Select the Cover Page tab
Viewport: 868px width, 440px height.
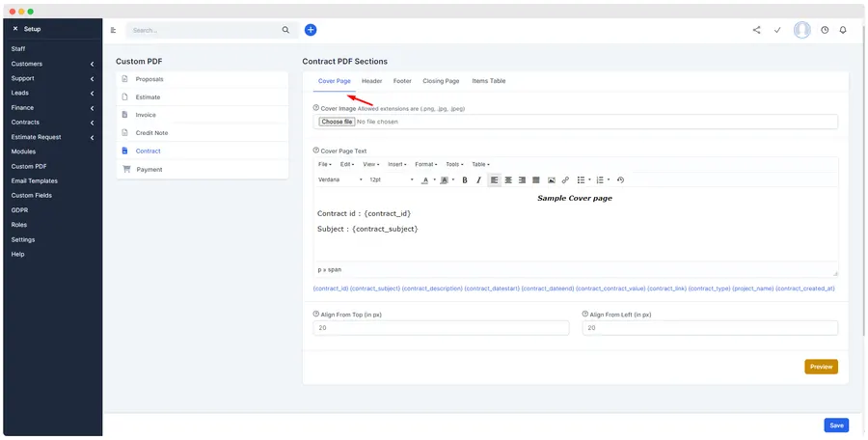[x=335, y=81]
